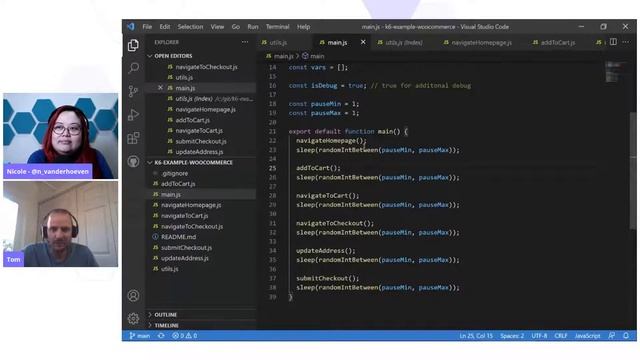Open navigateHomepage.js in project folder tree

(191, 205)
